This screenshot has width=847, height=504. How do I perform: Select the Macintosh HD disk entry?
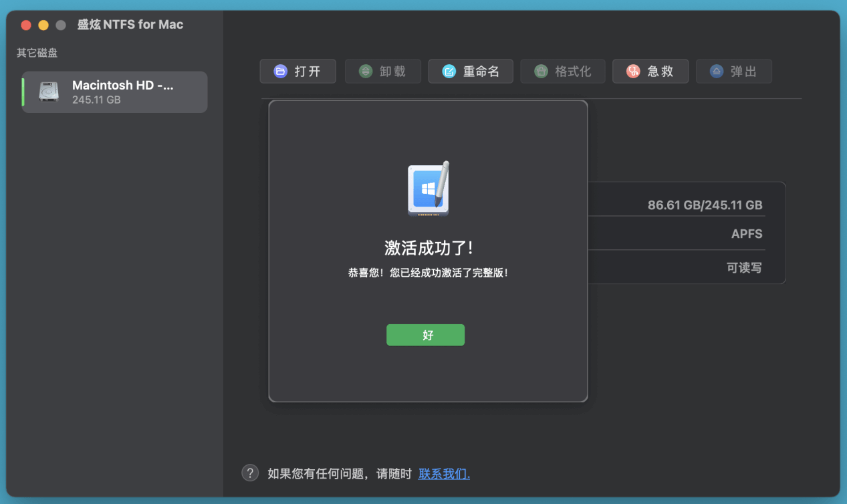click(114, 92)
